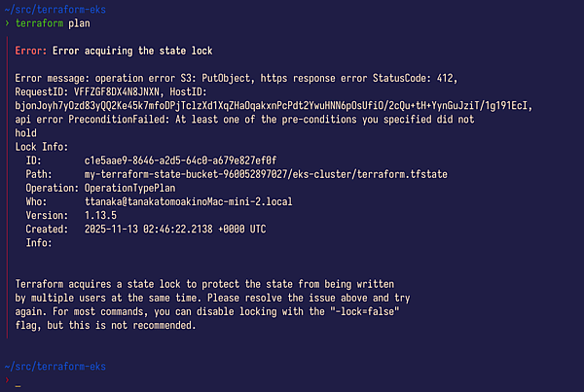Click the RequestID value VFFZGF8DX4N8JNXN
Viewport: 584px width, 392px height.
click(122, 91)
